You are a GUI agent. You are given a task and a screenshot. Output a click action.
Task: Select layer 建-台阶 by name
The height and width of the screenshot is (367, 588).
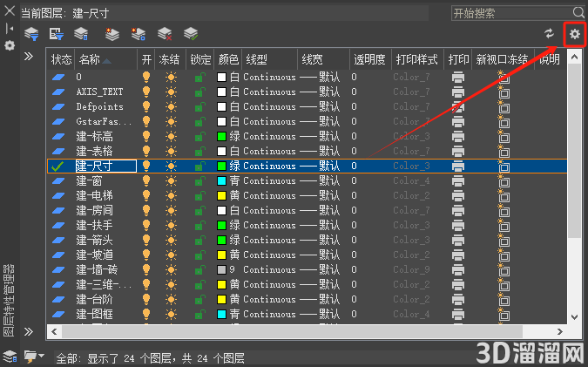tap(94, 300)
